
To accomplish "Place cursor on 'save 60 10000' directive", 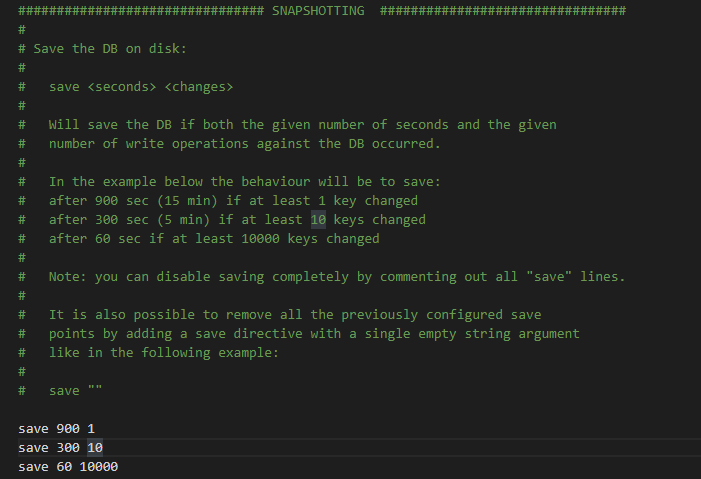I will pyautogui.click(x=68, y=466).
